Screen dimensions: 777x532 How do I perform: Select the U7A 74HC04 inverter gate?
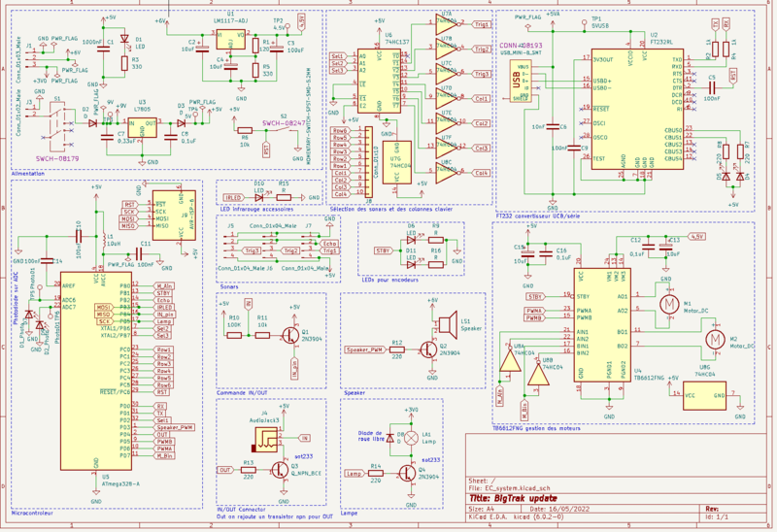coord(445,24)
